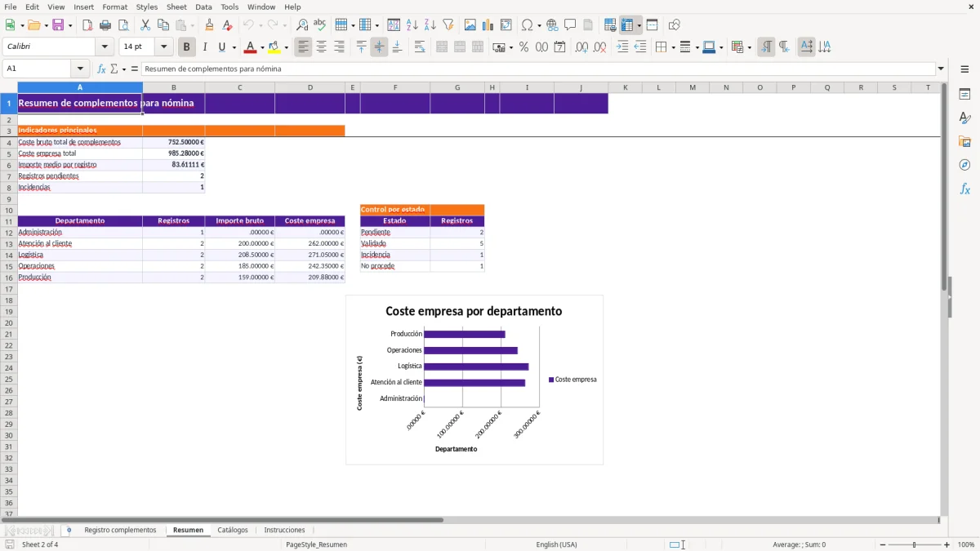Open the sidebar Gallery panel
The image size is (980, 551).
pyautogui.click(x=964, y=141)
